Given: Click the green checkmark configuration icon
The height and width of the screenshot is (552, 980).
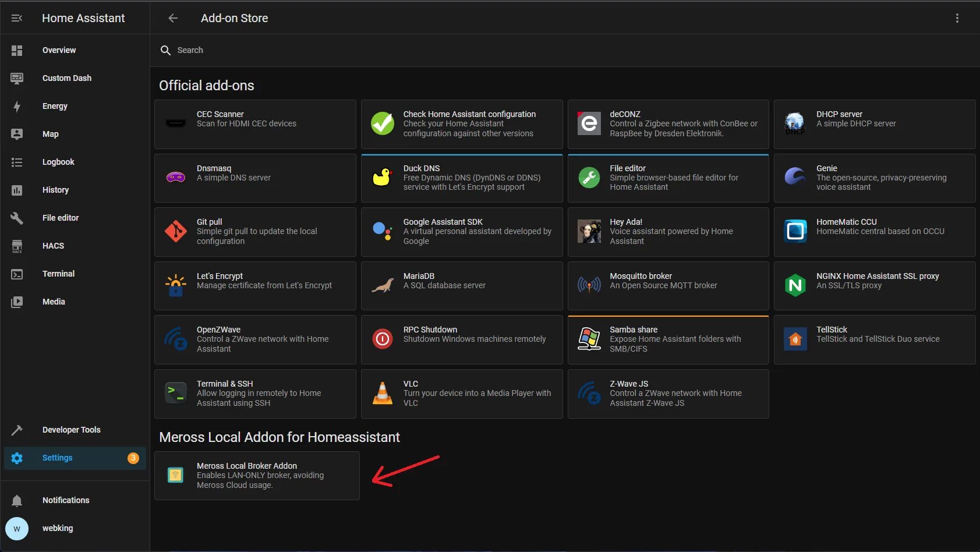Looking at the screenshot, I should click(383, 123).
